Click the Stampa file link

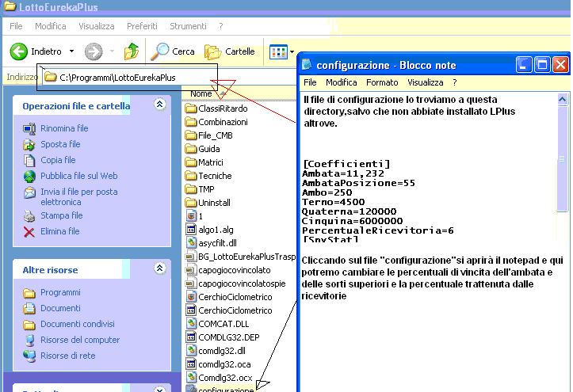[61, 215]
